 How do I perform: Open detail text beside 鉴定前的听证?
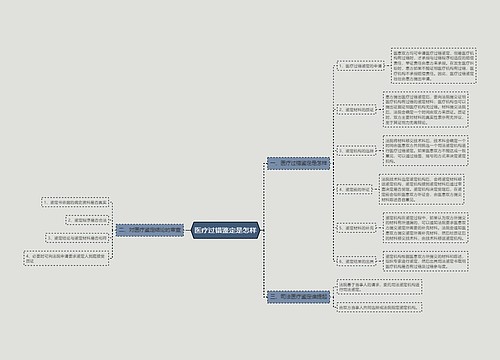(x=422, y=189)
